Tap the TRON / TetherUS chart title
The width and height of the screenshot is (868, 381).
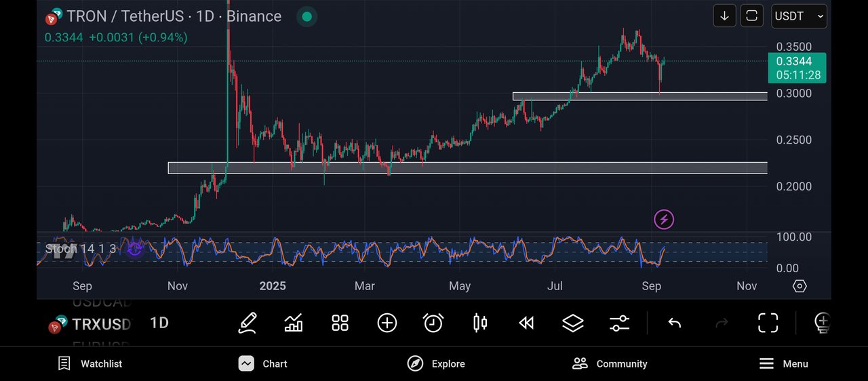pyautogui.click(x=174, y=16)
